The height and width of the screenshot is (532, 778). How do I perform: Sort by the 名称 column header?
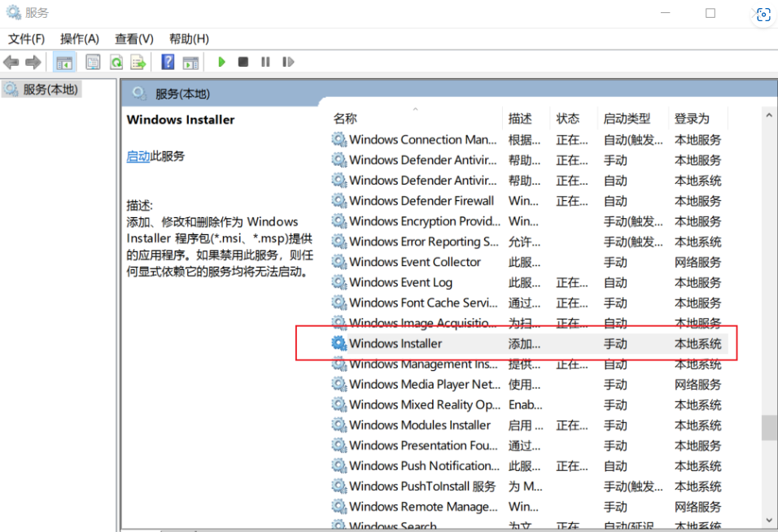pos(345,119)
